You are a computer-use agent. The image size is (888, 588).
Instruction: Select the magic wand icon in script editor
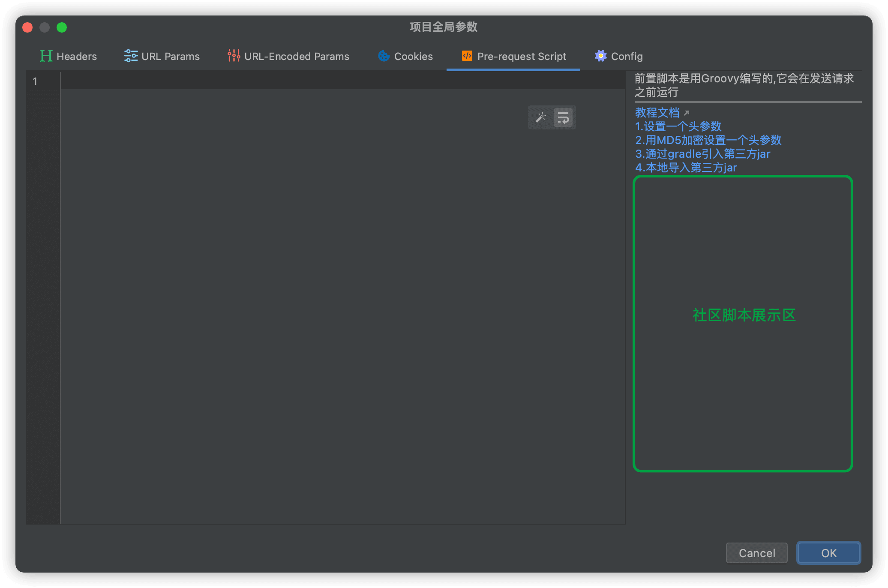coord(540,117)
